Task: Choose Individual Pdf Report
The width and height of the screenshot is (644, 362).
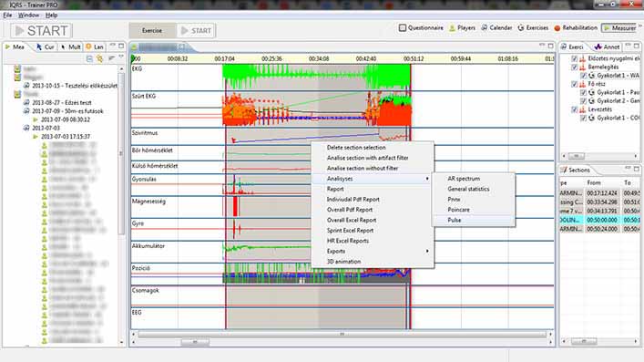Action: (373, 199)
